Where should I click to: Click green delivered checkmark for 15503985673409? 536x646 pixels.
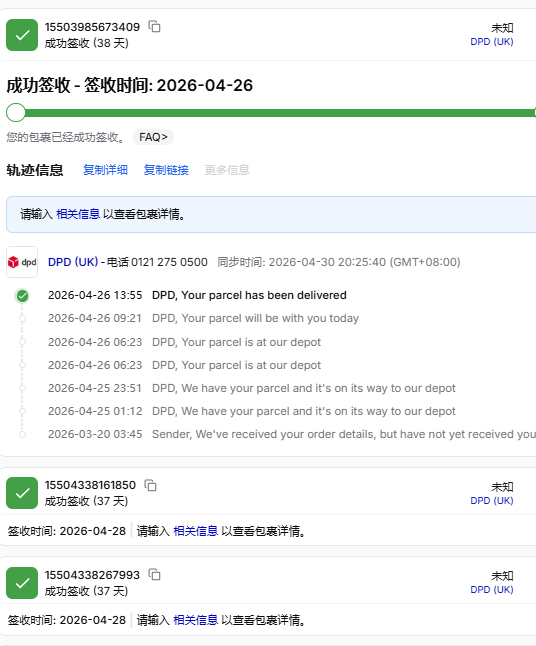pos(22,35)
